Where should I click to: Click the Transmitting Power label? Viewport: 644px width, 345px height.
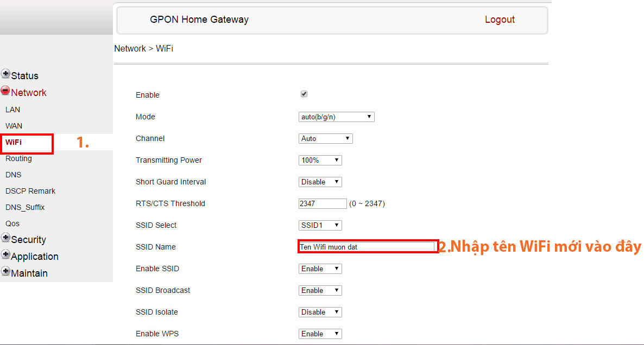(169, 161)
